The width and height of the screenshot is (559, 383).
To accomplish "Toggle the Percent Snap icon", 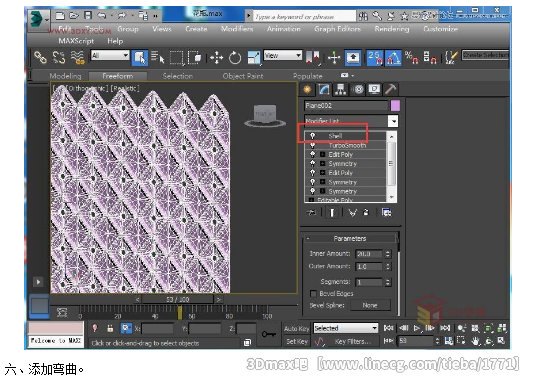I will tap(411, 57).
